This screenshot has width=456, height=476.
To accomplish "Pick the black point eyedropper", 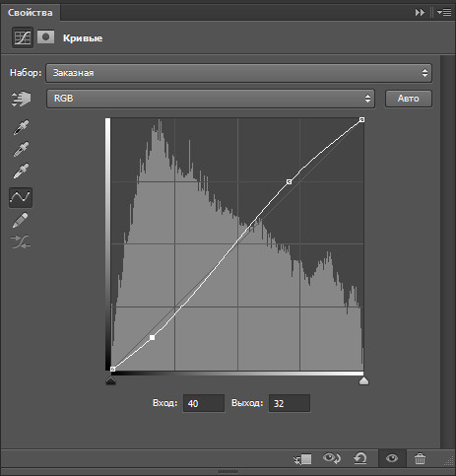I will coord(21,127).
